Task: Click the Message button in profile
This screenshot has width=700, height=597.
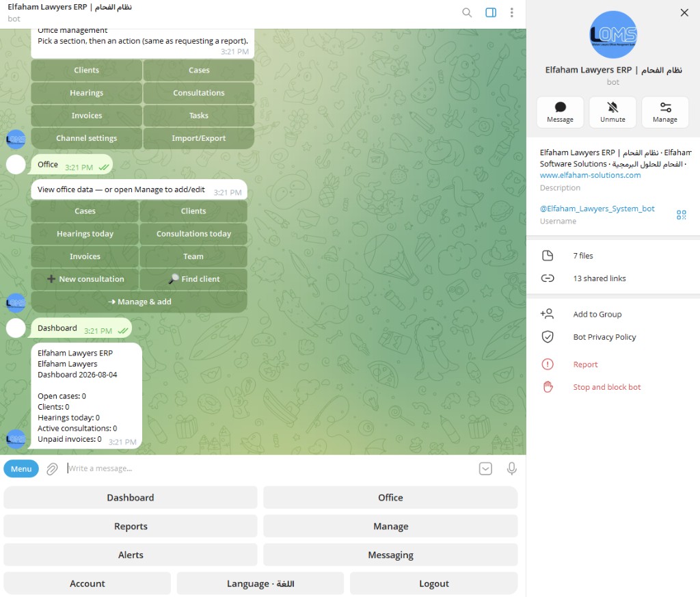Action: (560, 112)
